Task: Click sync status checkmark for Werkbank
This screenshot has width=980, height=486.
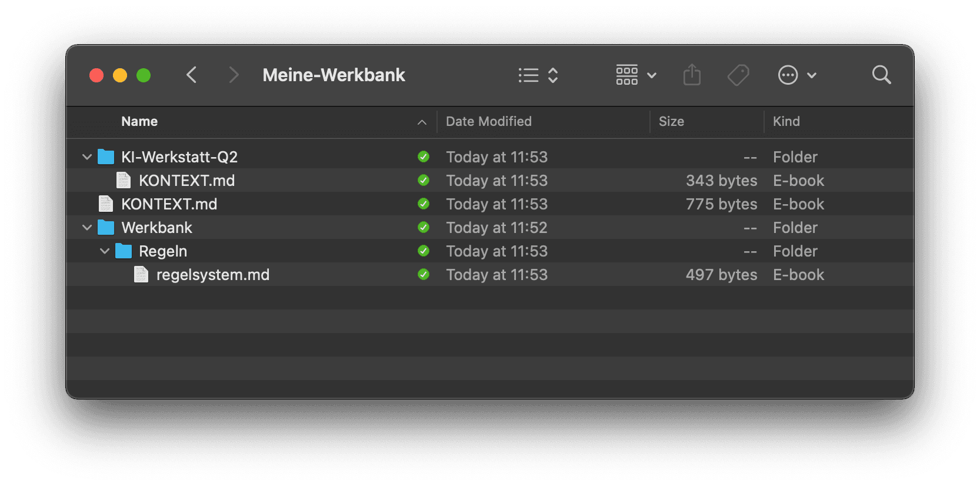Action: (424, 227)
